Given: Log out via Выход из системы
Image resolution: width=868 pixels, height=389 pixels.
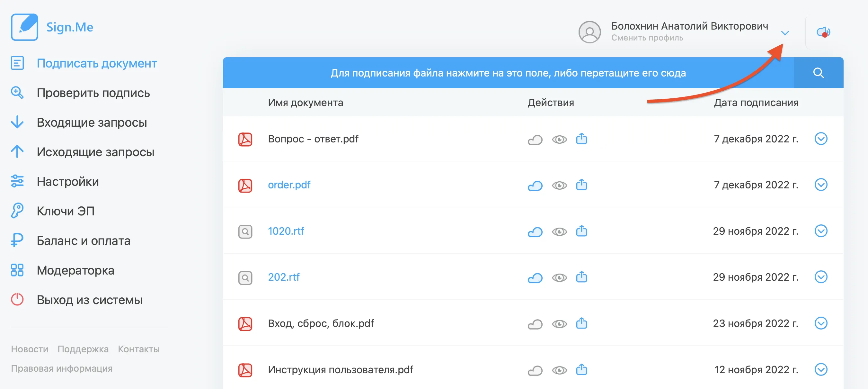Looking at the screenshot, I should point(89,300).
